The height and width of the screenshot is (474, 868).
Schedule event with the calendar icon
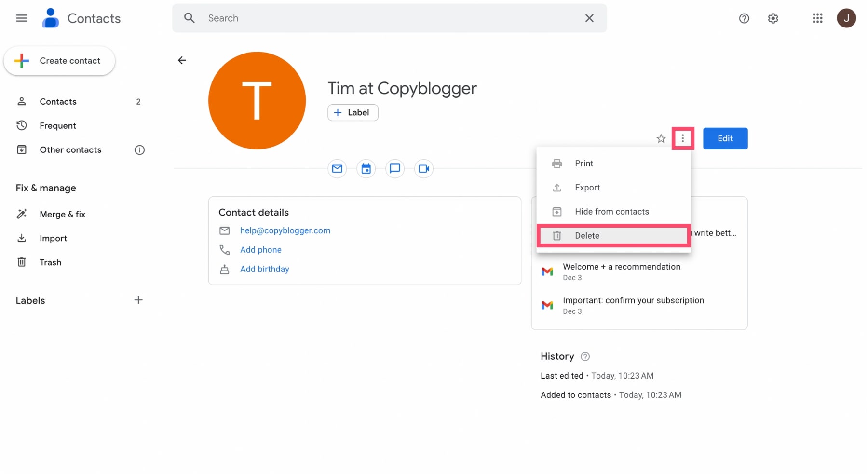coord(366,169)
